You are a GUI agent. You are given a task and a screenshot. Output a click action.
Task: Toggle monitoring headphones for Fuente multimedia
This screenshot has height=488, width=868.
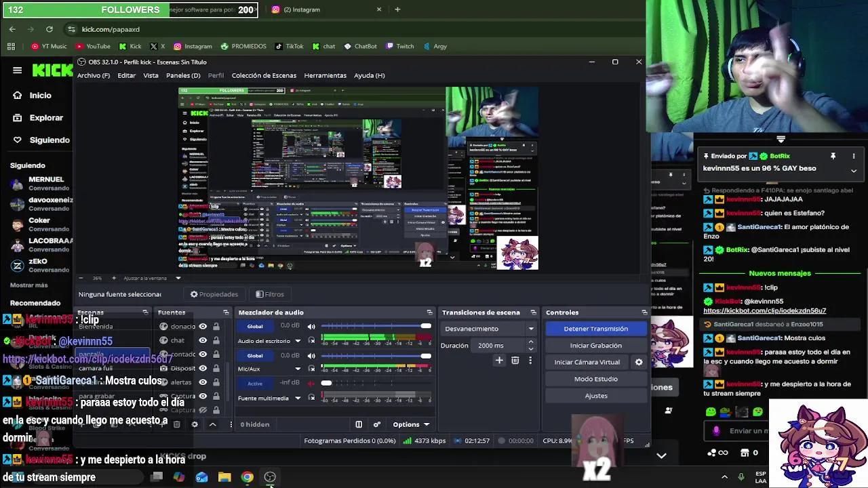[311, 398]
